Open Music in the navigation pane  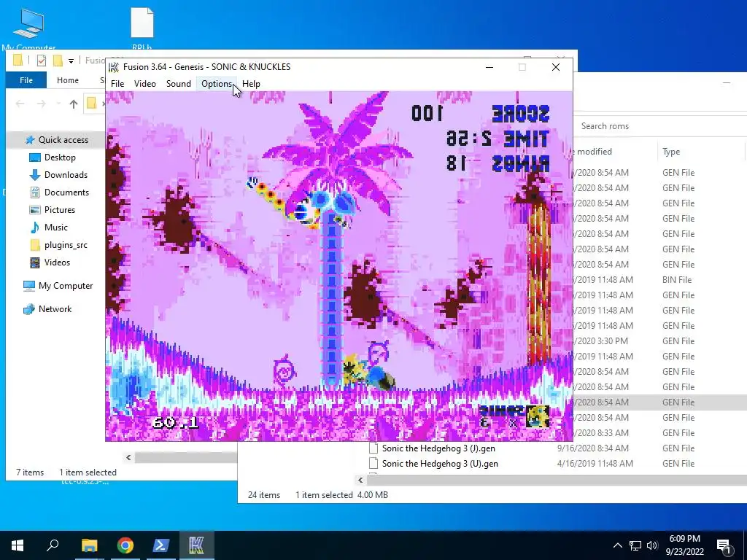click(55, 227)
